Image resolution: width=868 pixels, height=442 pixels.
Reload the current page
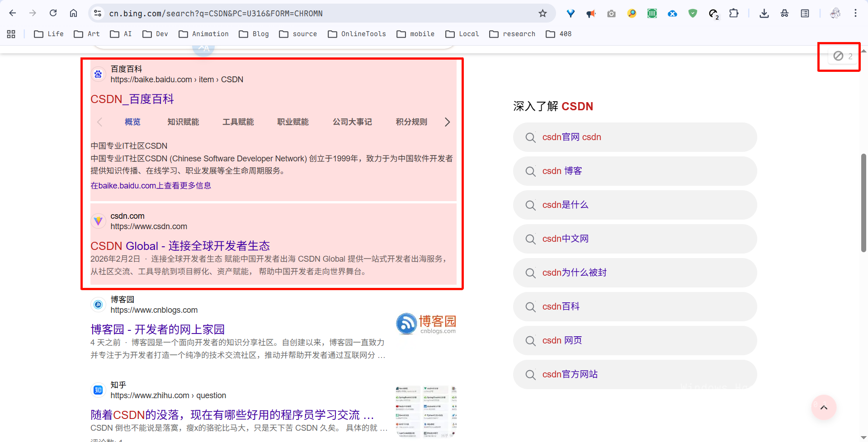pos(53,13)
